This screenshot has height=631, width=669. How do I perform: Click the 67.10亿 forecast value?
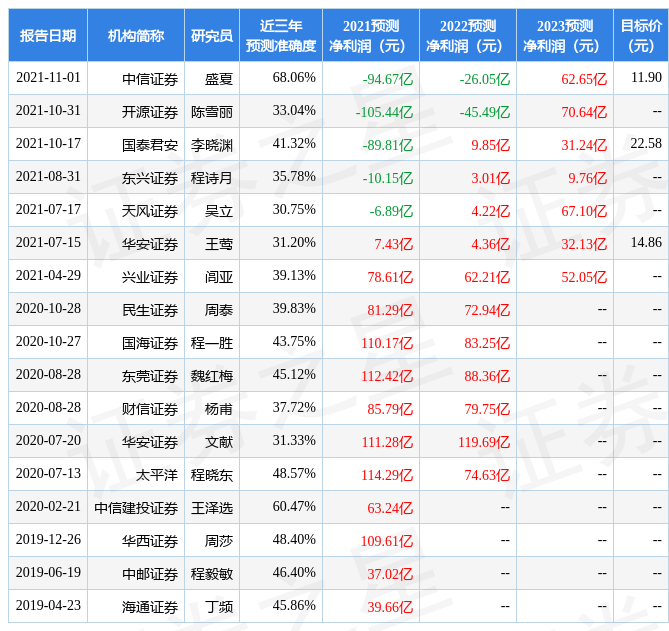(x=584, y=211)
